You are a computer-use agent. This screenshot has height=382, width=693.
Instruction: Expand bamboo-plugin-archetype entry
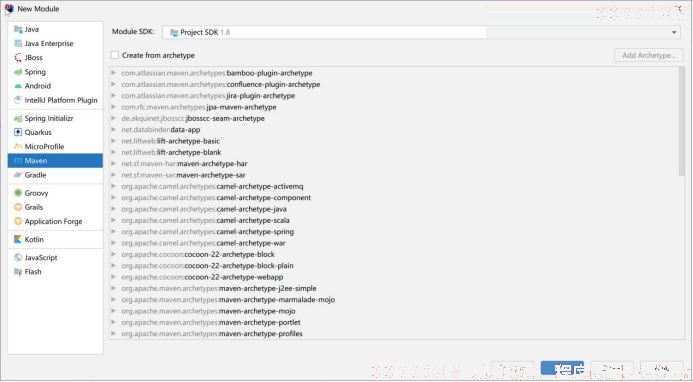tap(114, 73)
